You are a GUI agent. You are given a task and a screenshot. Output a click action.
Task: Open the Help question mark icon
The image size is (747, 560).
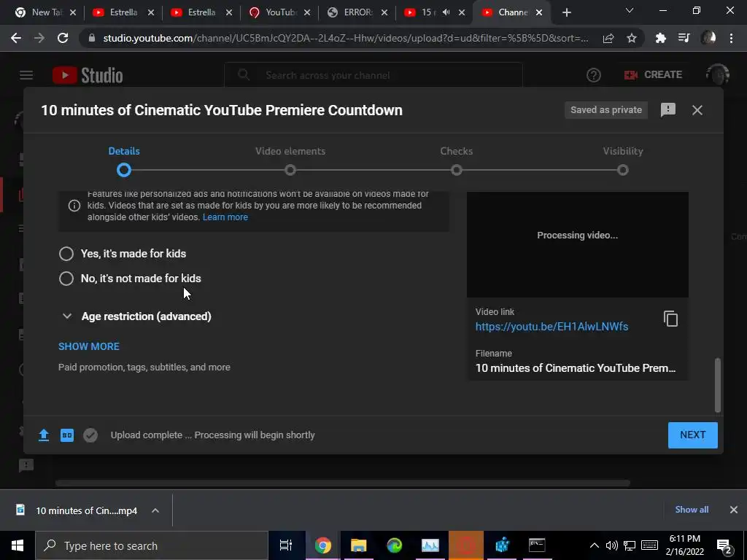594,75
